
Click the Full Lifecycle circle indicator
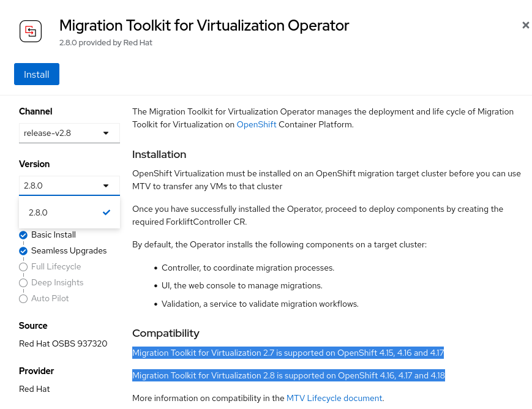coord(23,267)
